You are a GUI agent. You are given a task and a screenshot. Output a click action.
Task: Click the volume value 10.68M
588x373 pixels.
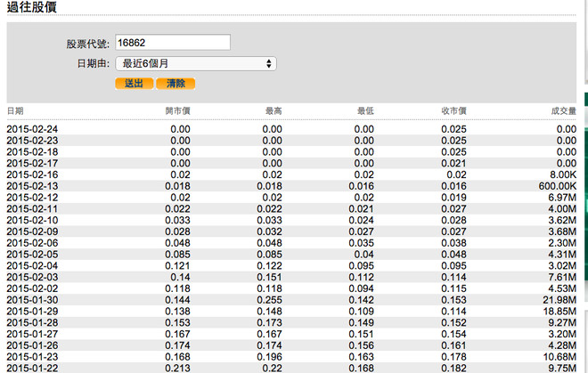pos(559,357)
